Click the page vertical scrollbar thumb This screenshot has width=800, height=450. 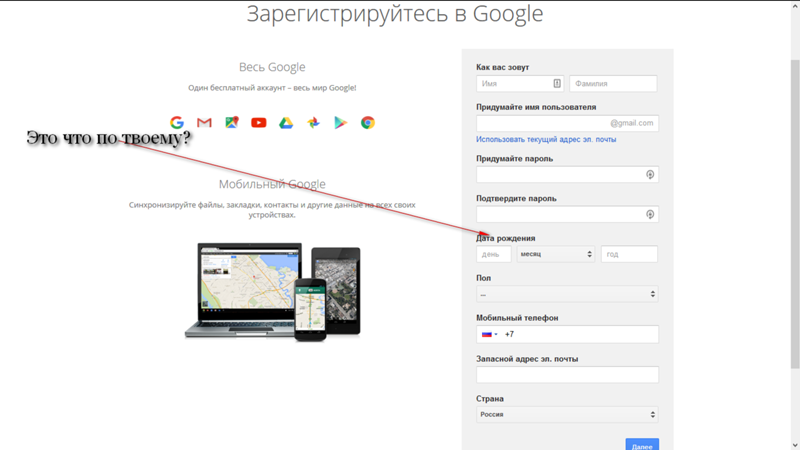point(795,214)
